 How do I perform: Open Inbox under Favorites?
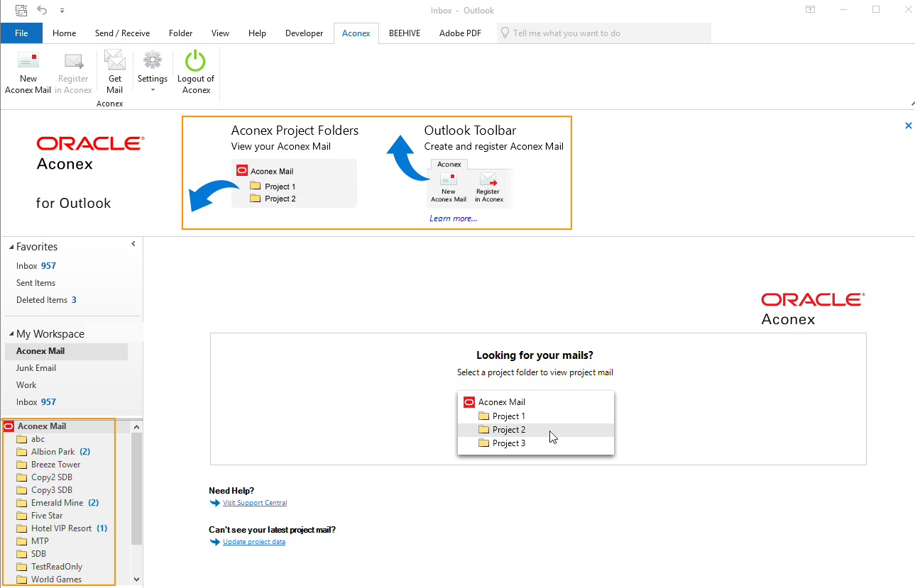click(36, 266)
